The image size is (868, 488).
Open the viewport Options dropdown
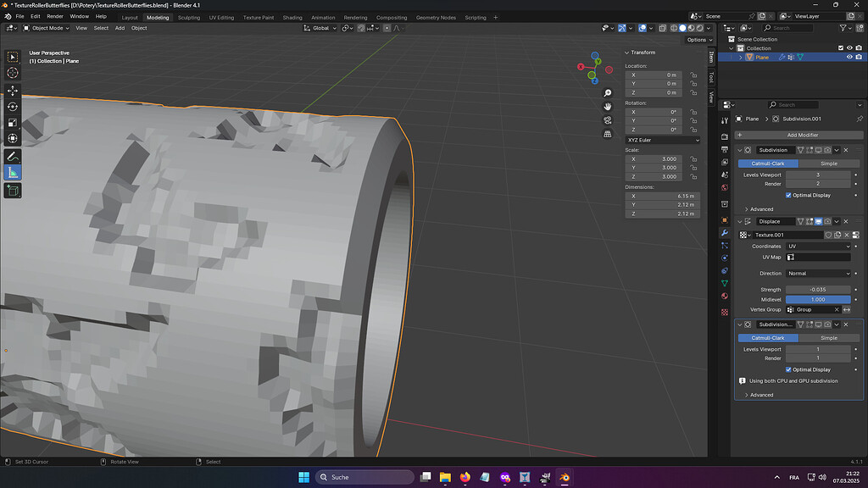699,40
